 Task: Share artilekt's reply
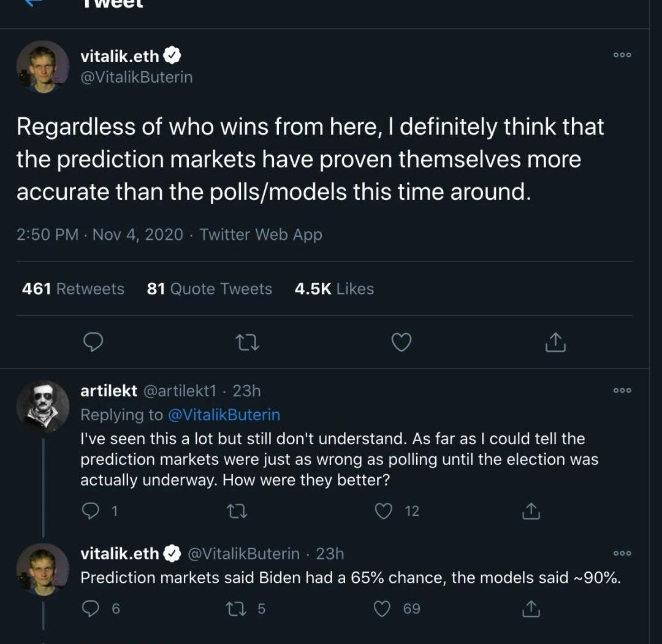coord(531,511)
